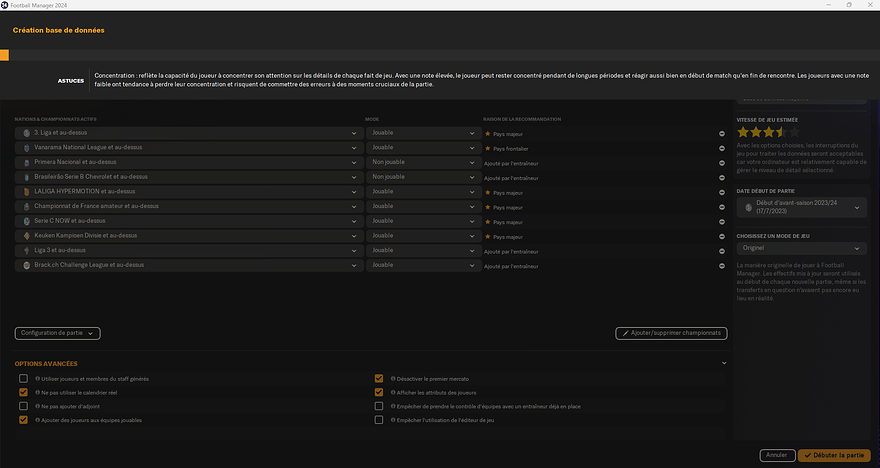
Task: Remove Primera Nacional row via minus icon
Action: point(722,163)
